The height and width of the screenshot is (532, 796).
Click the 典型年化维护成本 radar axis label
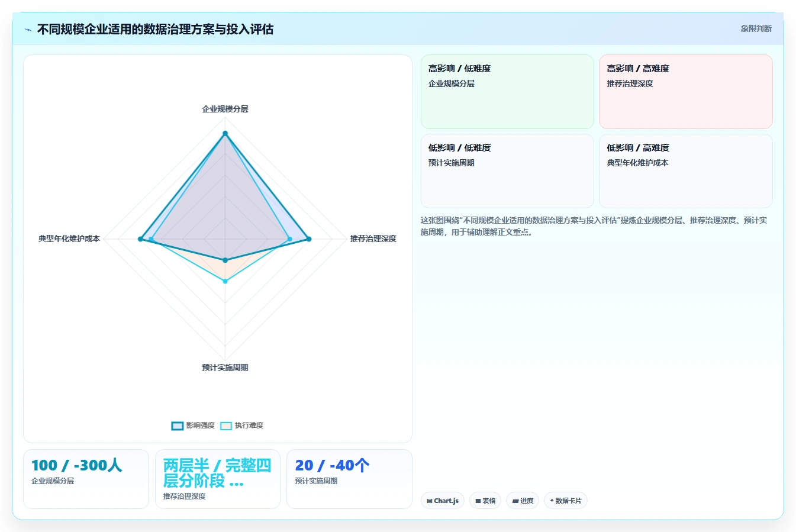coord(69,238)
